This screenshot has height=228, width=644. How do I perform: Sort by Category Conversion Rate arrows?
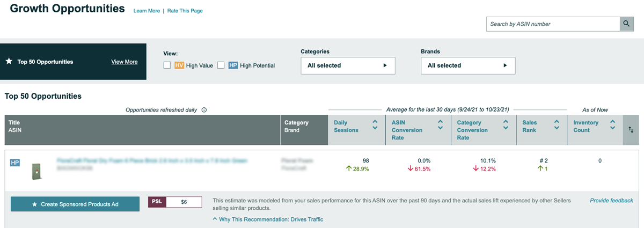(506, 126)
